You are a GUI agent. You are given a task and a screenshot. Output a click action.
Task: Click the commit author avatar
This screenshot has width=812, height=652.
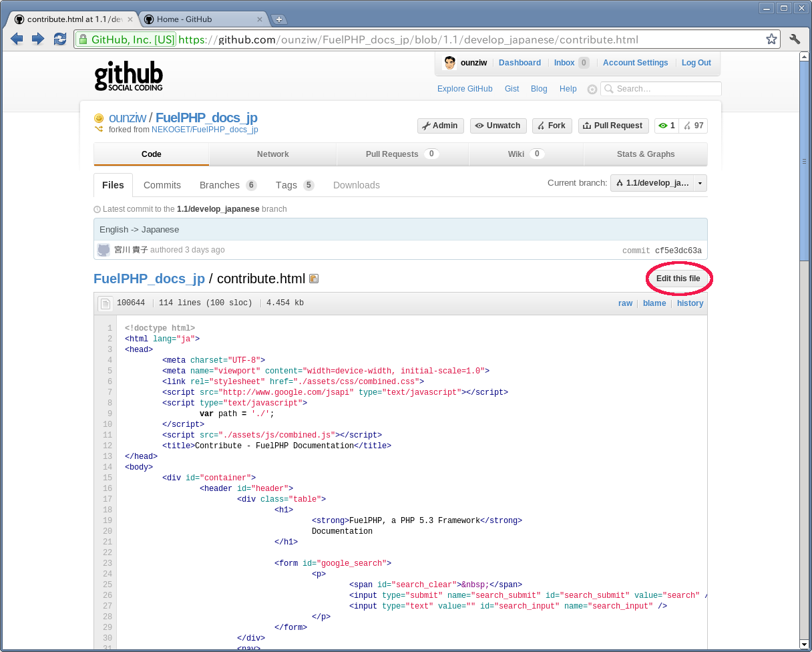tap(104, 250)
